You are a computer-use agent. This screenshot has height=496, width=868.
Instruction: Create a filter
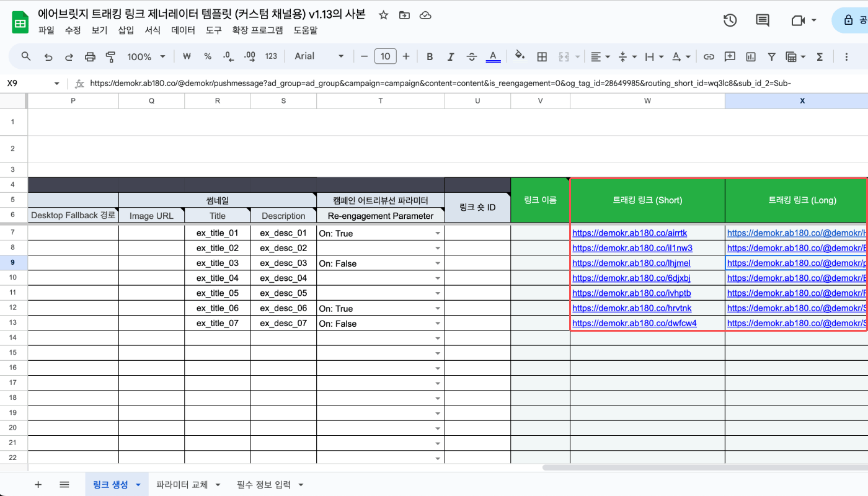pos(771,56)
